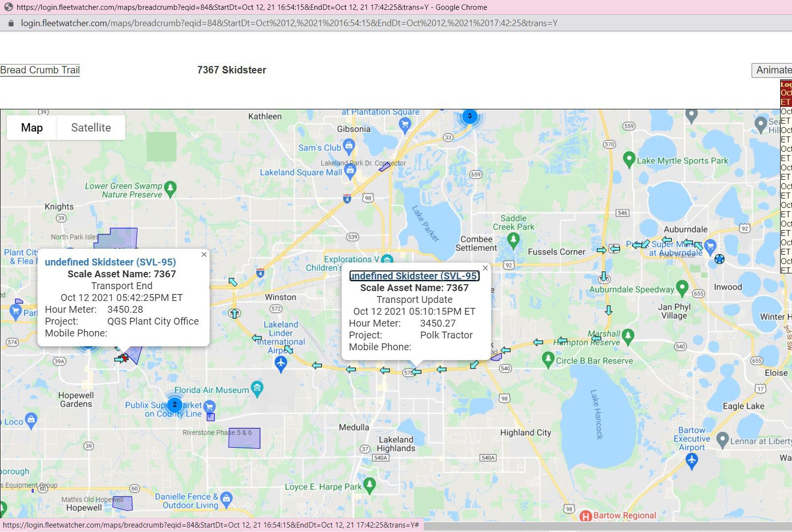Viewport: 792px width, 532px height.
Task: Click the 7367 Skidsteer heading text
Action: 232,70
